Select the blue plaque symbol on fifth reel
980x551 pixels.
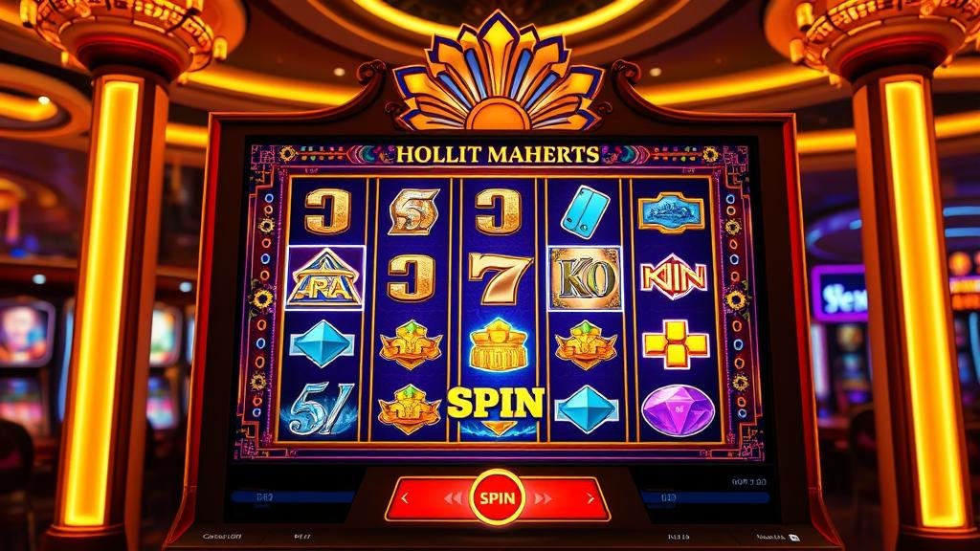click(671, 212)
